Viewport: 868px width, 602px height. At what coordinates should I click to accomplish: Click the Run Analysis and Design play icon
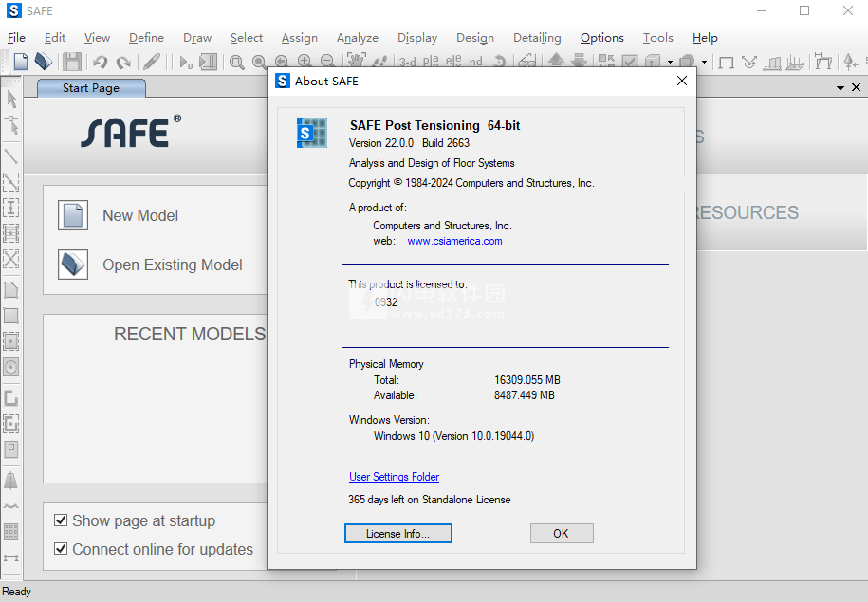tap(185, 62)
